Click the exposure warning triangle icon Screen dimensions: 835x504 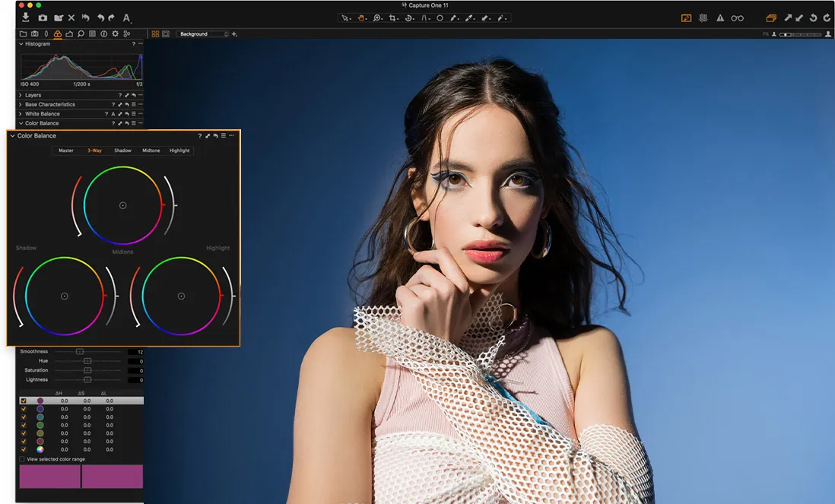pos(719,17)
